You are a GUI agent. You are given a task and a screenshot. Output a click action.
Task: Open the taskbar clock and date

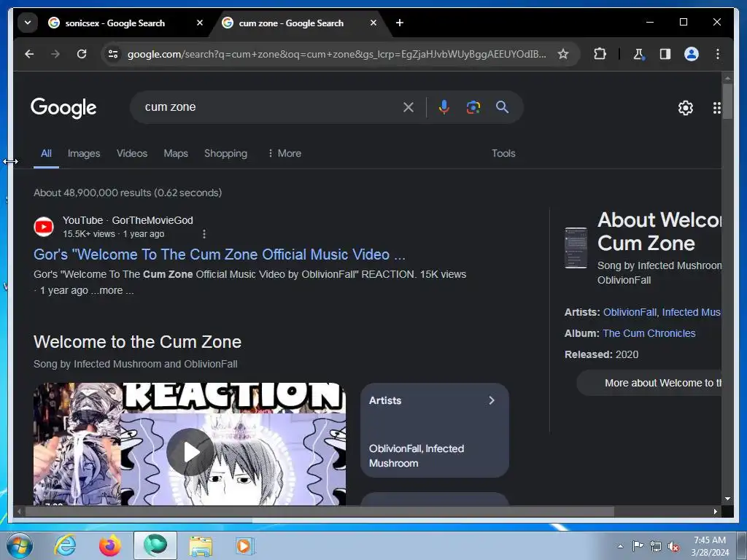(710, 546)
